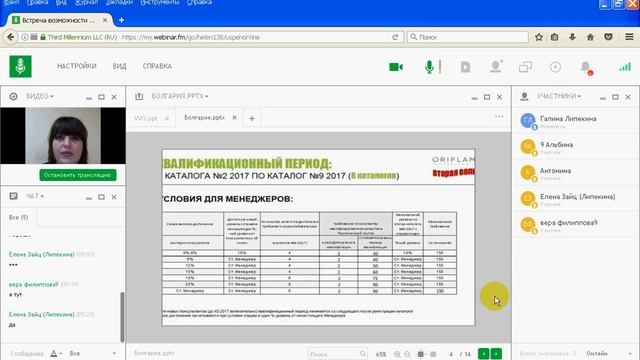Screen dimensions: 640x360
Task: Click the chat panel icon
Action: pyautogui.click(x=13, y=196)
